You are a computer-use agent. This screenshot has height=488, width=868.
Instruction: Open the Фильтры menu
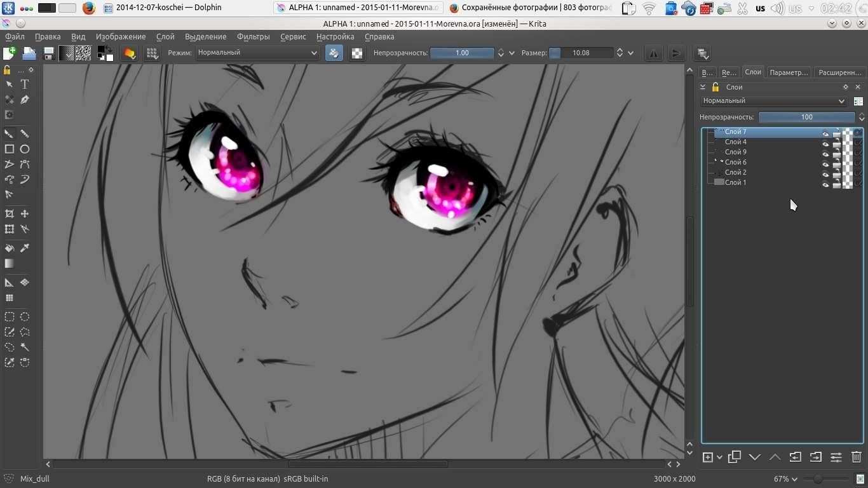253,37
